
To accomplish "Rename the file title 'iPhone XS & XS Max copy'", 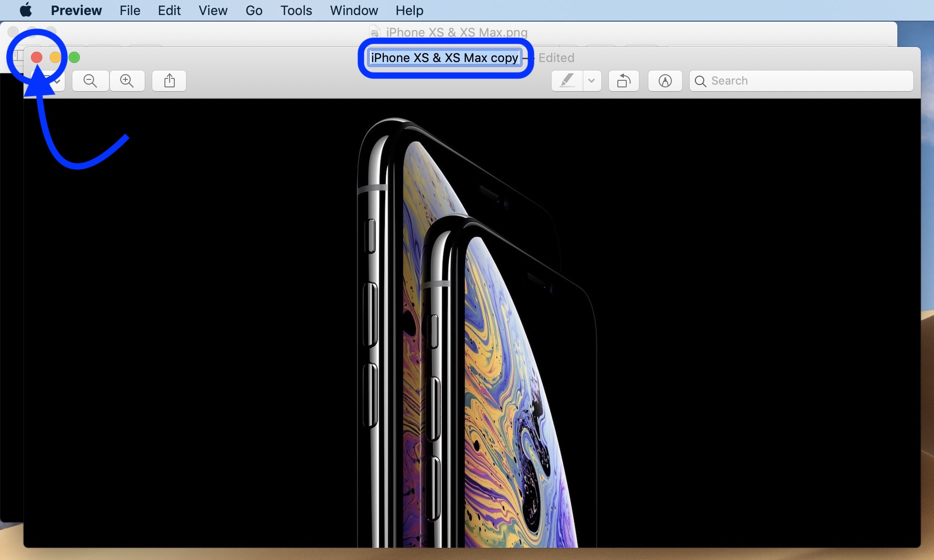I will click(444, 57).
